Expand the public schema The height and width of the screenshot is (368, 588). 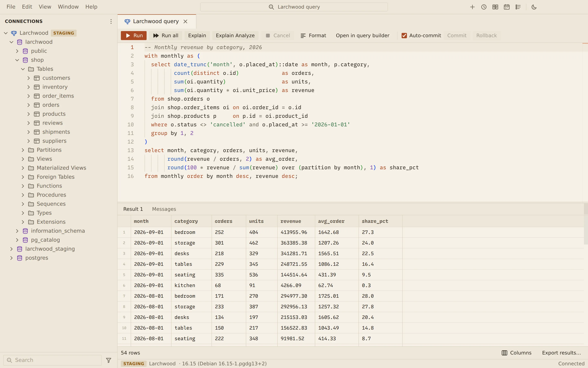pos(17,51)
